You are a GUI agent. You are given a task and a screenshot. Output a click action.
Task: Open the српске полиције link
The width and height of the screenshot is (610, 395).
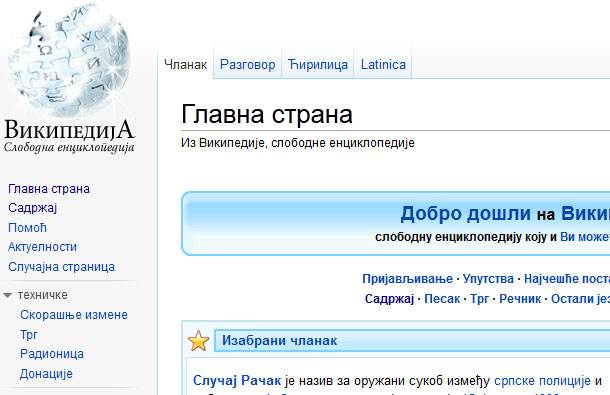click(x=542, y=381)
